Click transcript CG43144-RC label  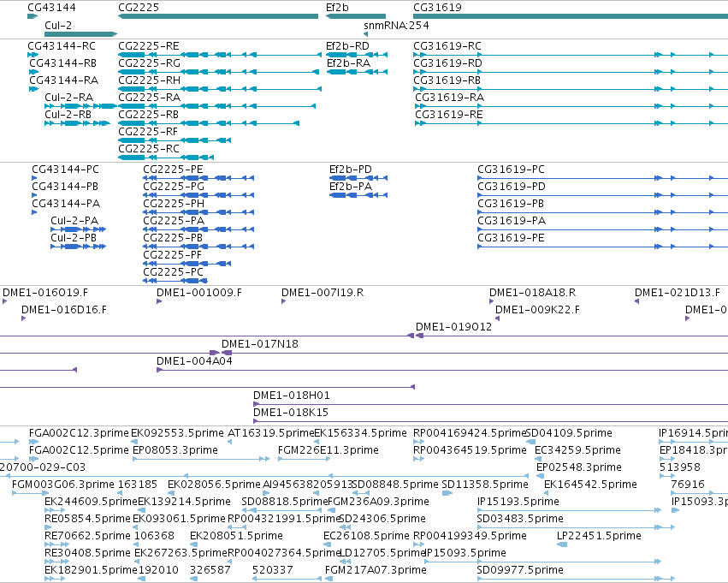click(62, 46)
